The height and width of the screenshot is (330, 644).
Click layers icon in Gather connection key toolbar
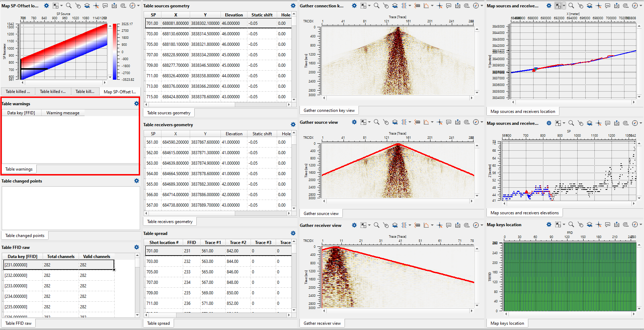click(x=395, y=6)
